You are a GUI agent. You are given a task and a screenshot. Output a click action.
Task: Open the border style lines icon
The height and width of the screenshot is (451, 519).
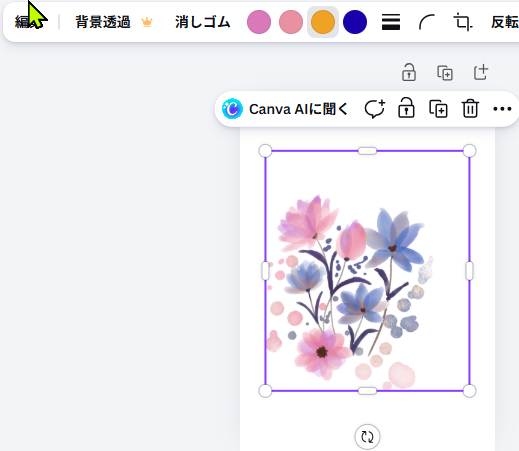click(391, 22)
